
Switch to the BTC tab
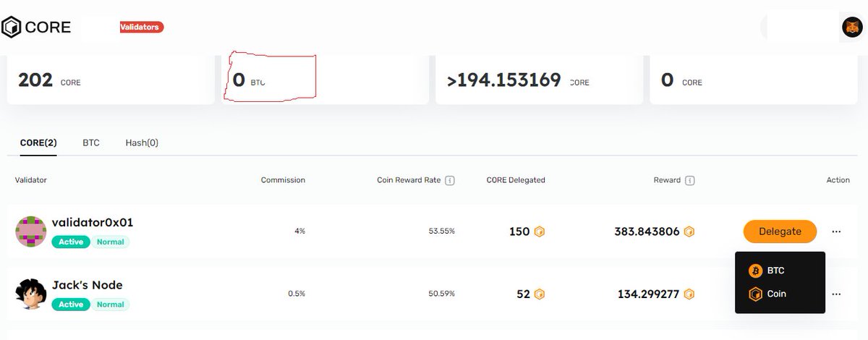pyautogui.click(x=91, y=143)
